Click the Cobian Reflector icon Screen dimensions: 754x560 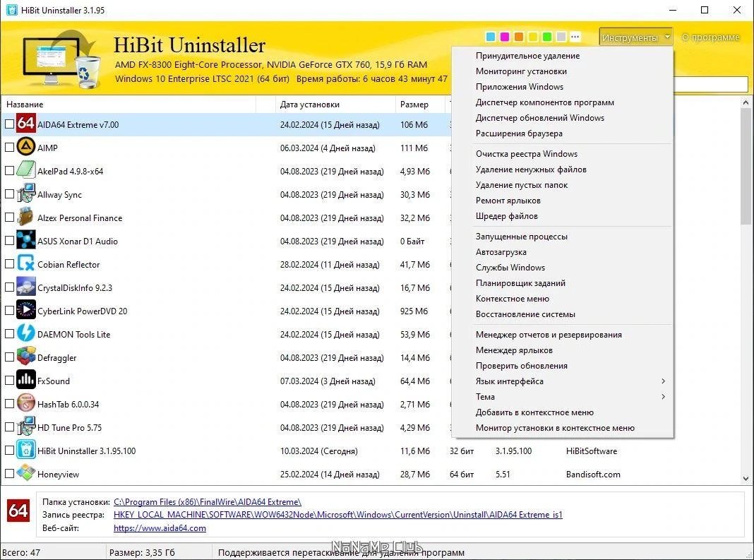click(x=25, y=263)
